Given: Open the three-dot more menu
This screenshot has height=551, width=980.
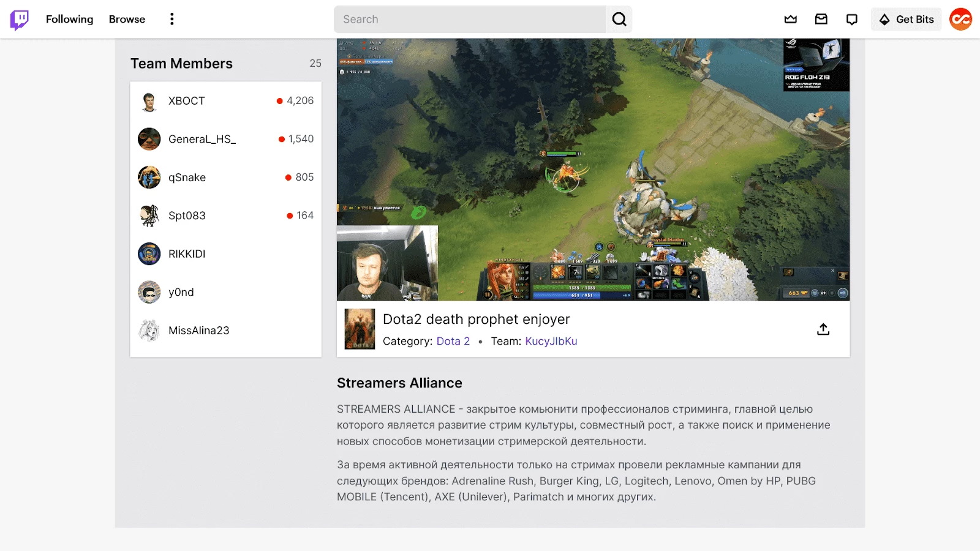Looking at the screenshot, I should 172,19.
